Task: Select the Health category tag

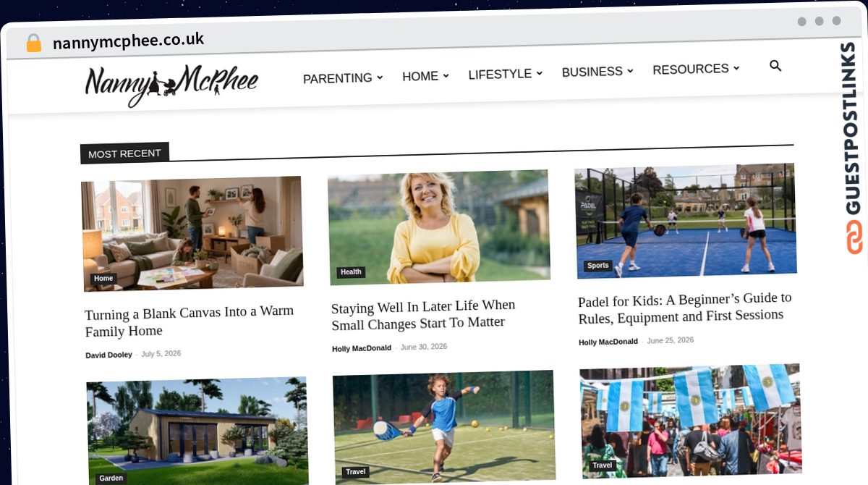Action: 351,272
